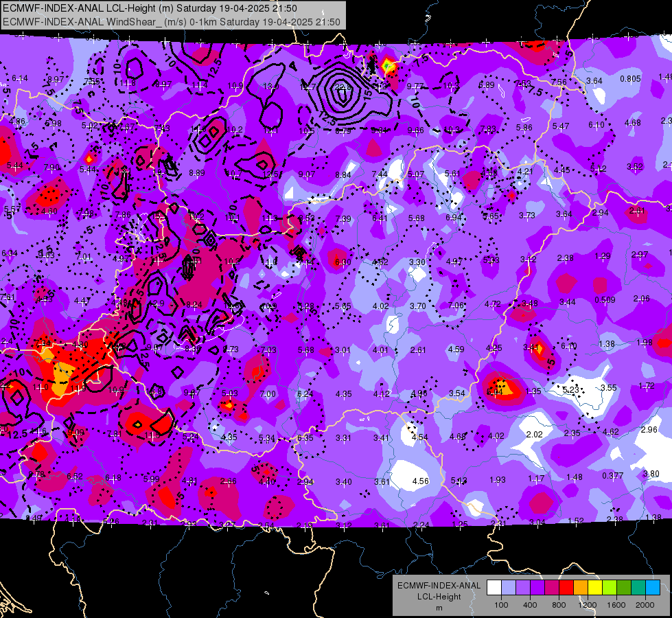Click the grid value 8.84

343,174
